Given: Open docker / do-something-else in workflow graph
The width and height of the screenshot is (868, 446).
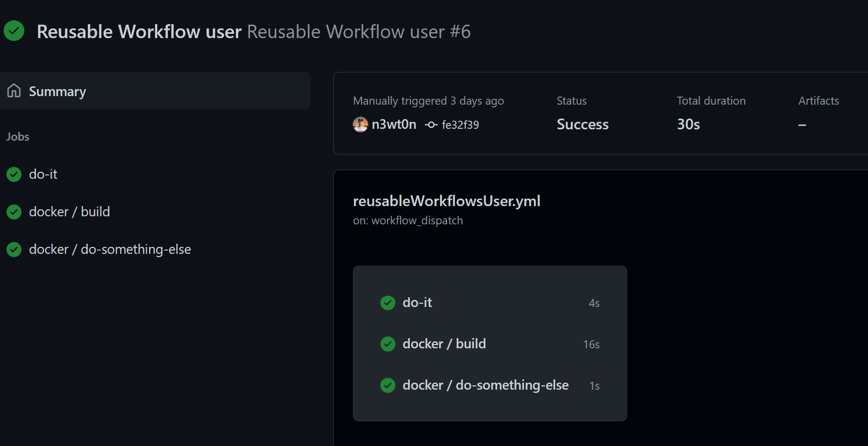Looking at the screenshot, I should point(486,385).
